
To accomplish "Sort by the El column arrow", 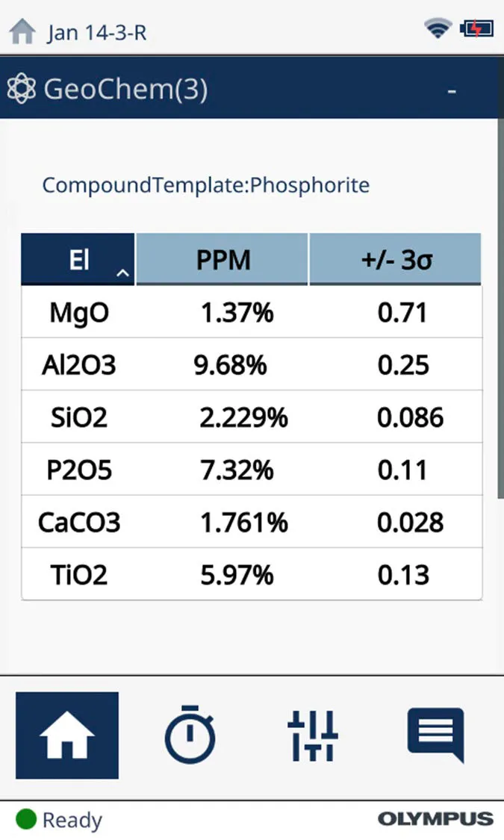I will click(x=123, y=274).
